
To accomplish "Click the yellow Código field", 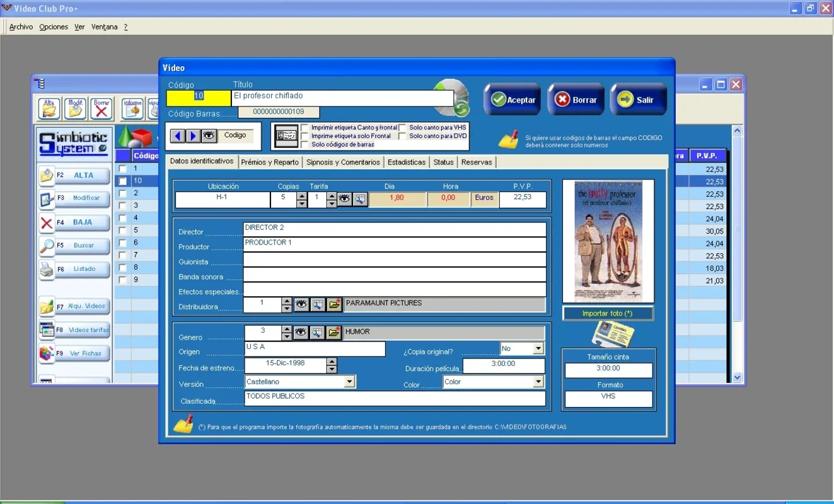I will pyautogui.click(x=199, y=98).
